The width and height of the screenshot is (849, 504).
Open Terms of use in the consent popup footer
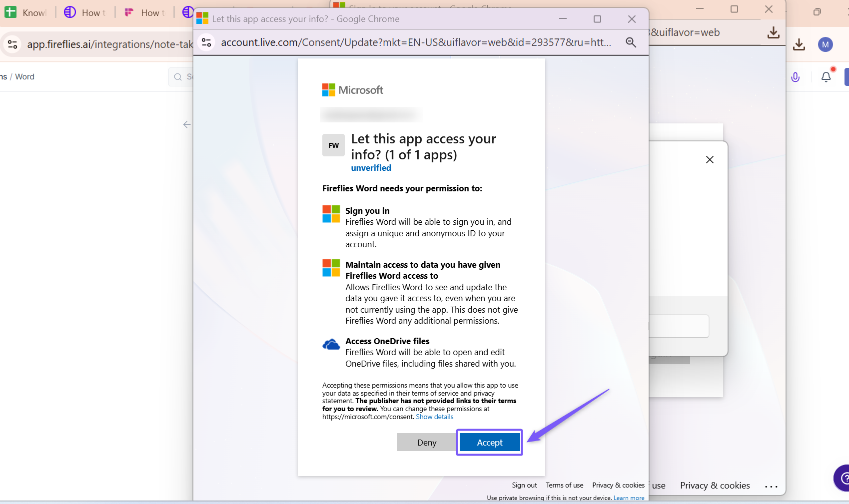pos(565,485)
